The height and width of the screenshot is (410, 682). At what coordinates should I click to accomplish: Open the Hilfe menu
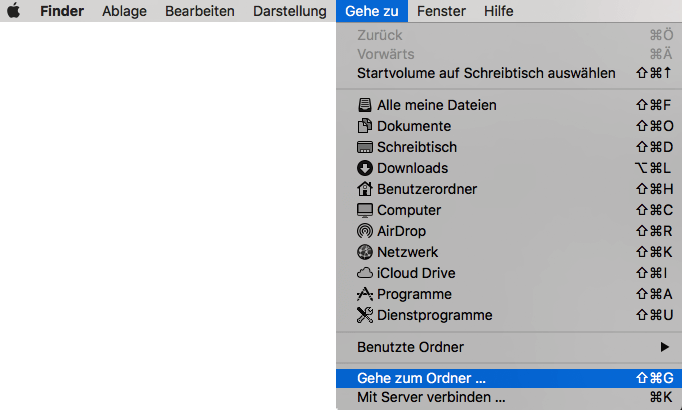coord(498,11)
